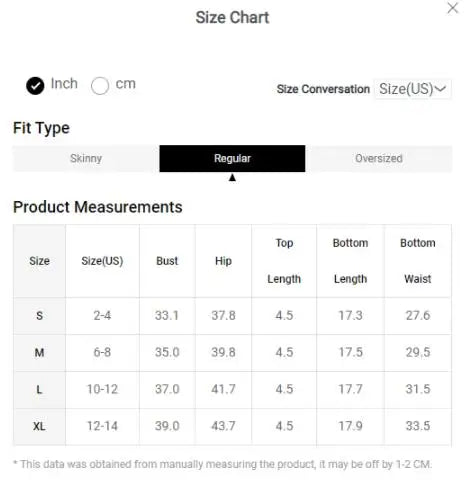Click the Size(US) column header
The image size is (472, 485).
[102, 261]
